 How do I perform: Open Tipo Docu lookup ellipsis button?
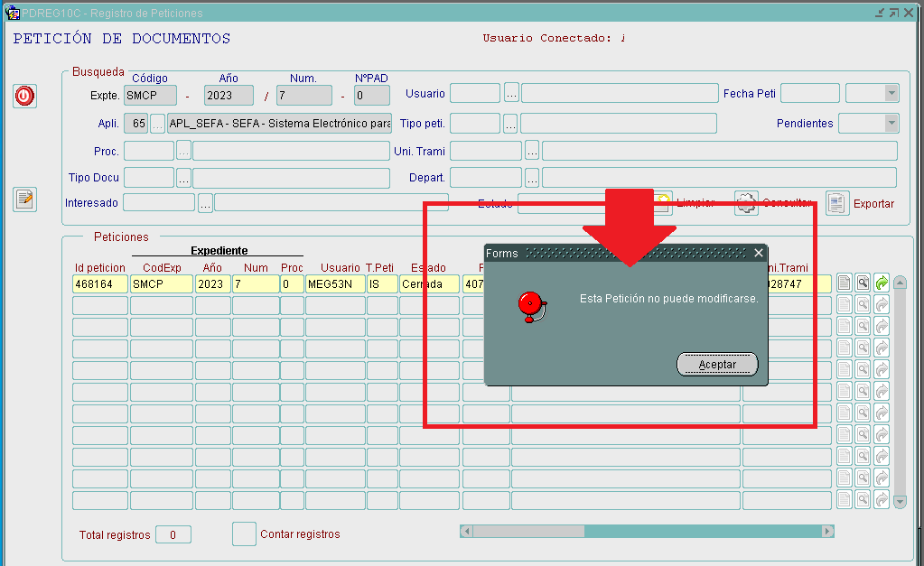(x=183, y=178)
